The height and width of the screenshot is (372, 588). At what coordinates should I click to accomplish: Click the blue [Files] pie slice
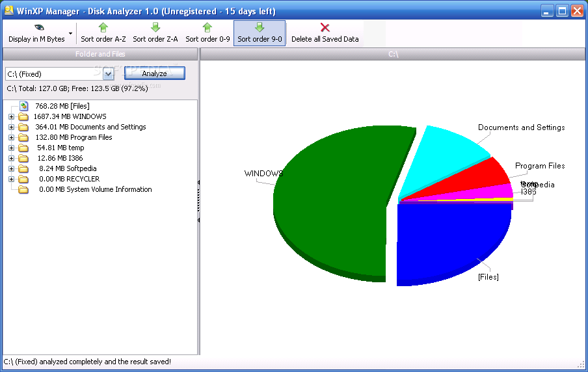point(450,240)
